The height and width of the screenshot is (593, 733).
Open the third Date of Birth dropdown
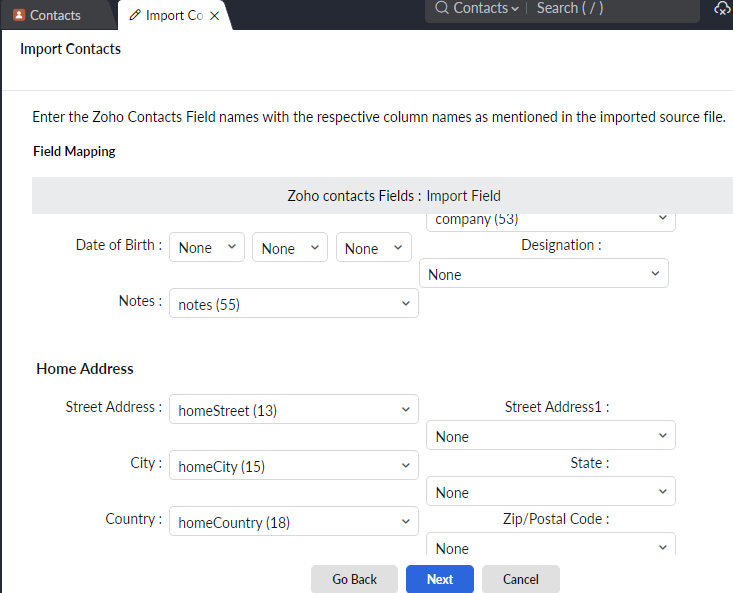pyautogui.click(x=374, y=247)
